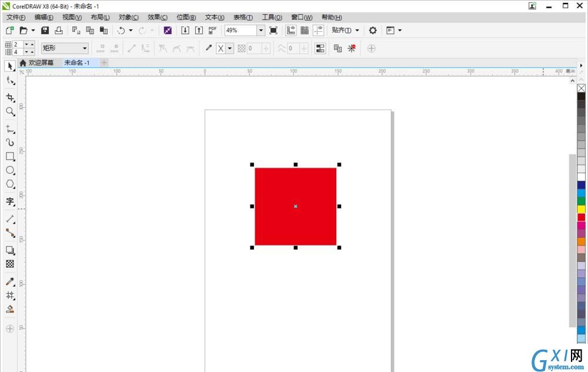This screenshot has height=372, width=588.
Task: Select the Freehand drawing tool
Action: click(10, 129)
